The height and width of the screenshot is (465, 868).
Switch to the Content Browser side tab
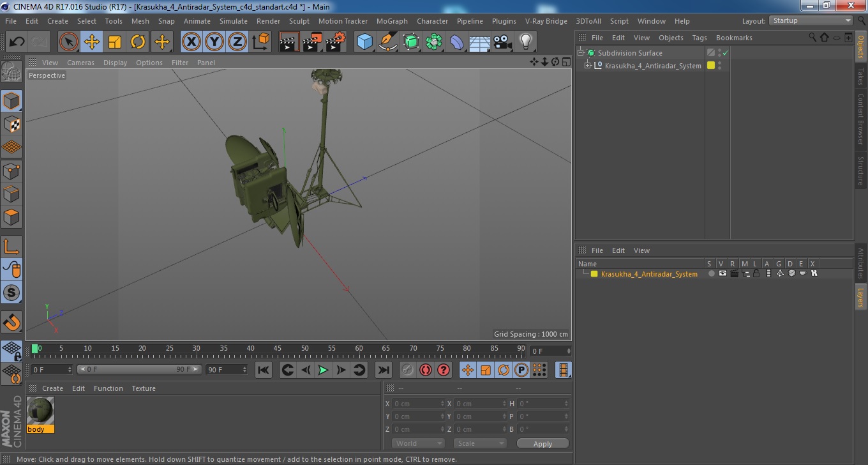click(861, 119)
